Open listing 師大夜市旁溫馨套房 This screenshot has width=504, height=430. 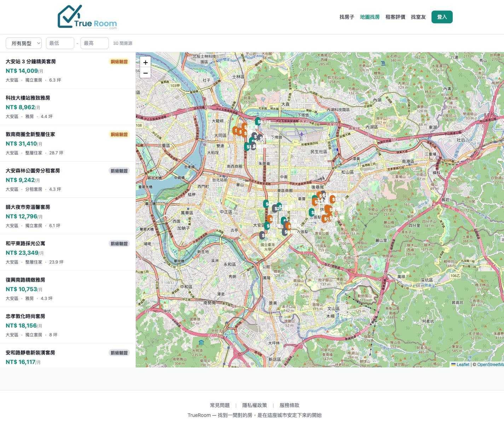click(68, 216)
